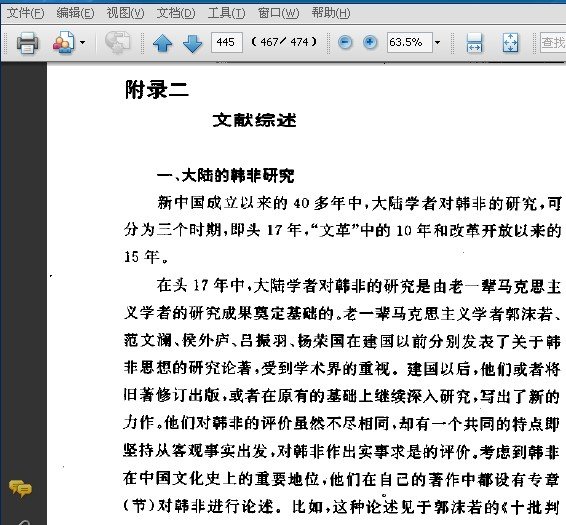
Task: Click the fit width scrolling icon
Action: (474, 43)
